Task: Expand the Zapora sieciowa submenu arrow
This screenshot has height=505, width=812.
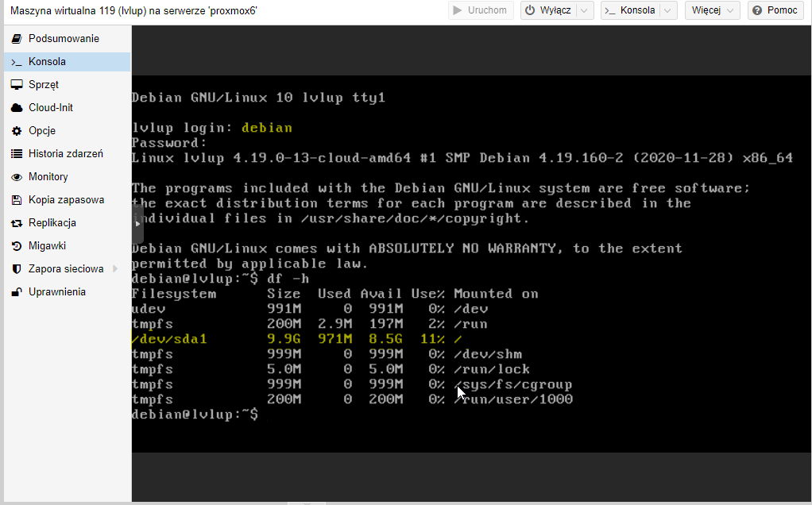Action: click(x=115, y=269)
